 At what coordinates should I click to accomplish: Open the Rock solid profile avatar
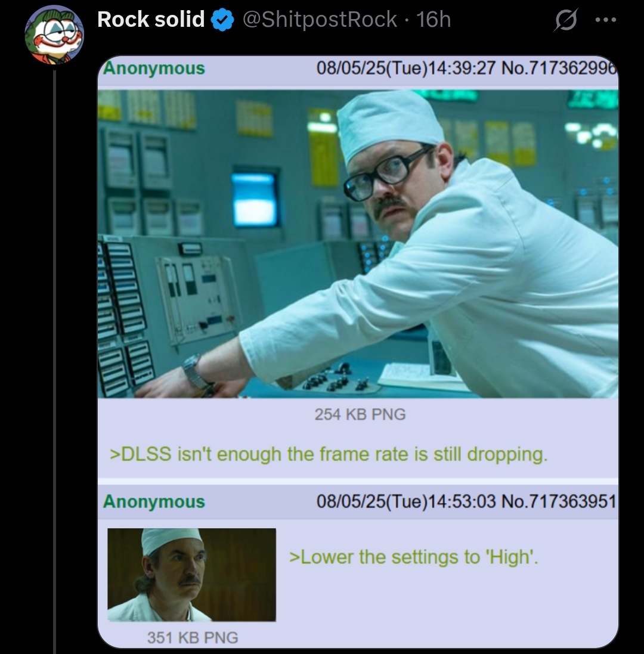(54, 35)
